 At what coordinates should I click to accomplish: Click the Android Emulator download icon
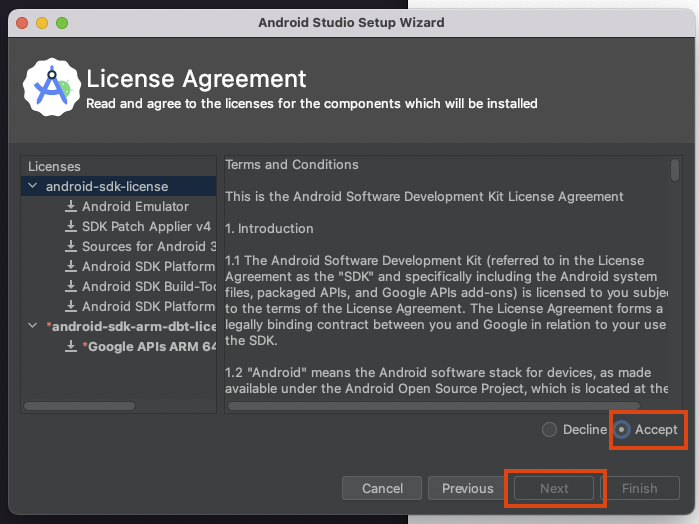coord(70,206)
